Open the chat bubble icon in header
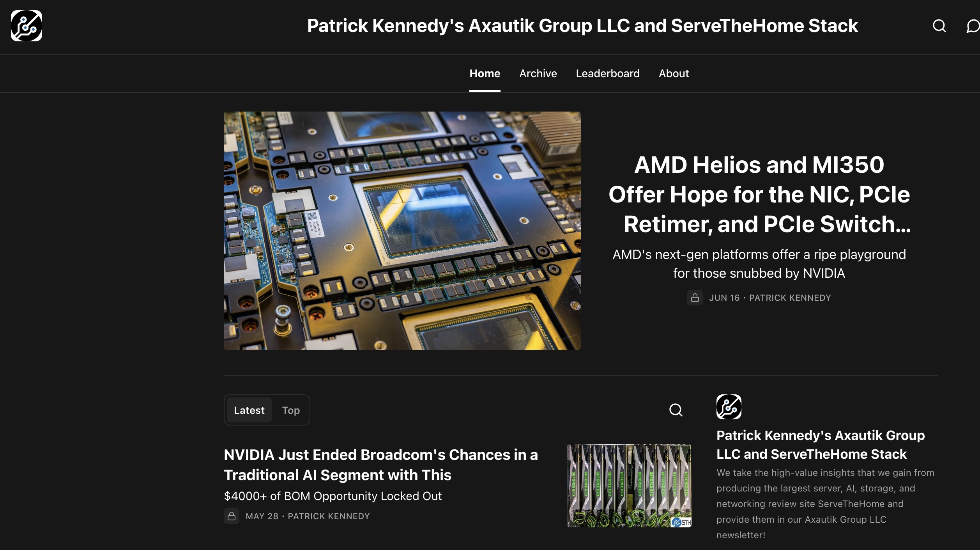The width and height of the screenshot is (980, 550). pos(973,26)
